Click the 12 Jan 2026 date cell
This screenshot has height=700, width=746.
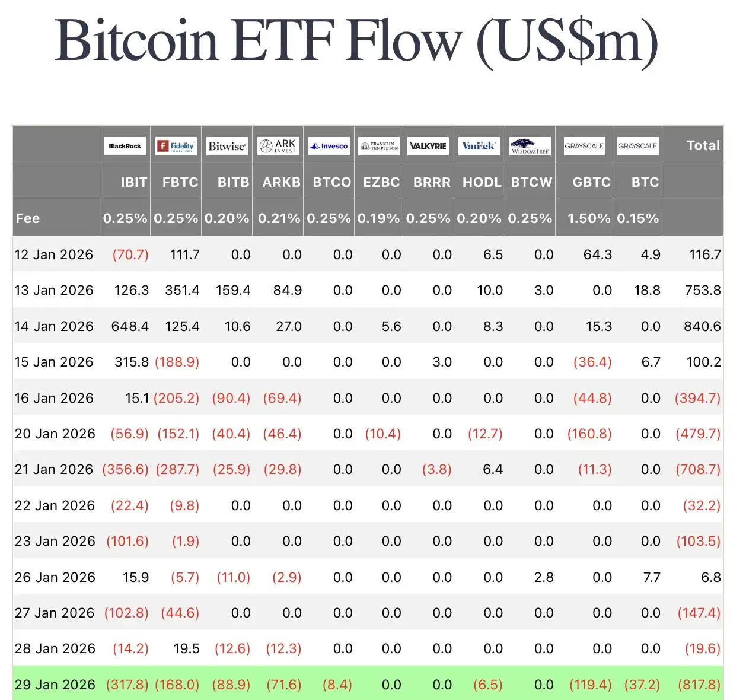pos(54,254)
